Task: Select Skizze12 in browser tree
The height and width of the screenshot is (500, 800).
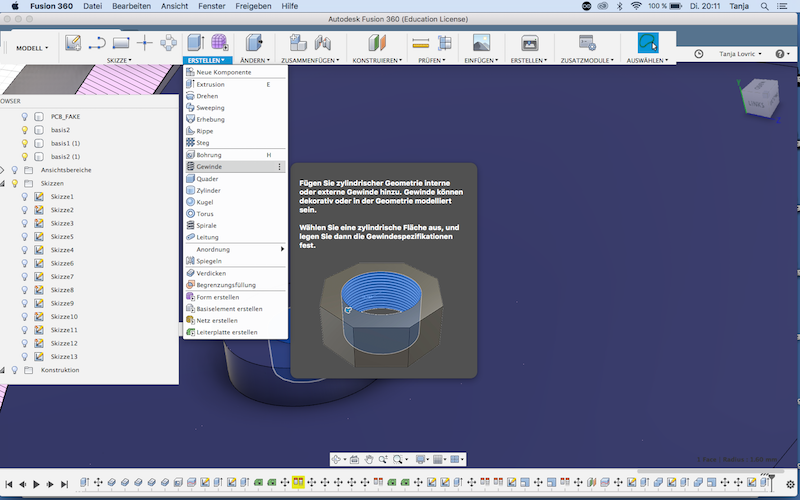Action: coord(64,343)
